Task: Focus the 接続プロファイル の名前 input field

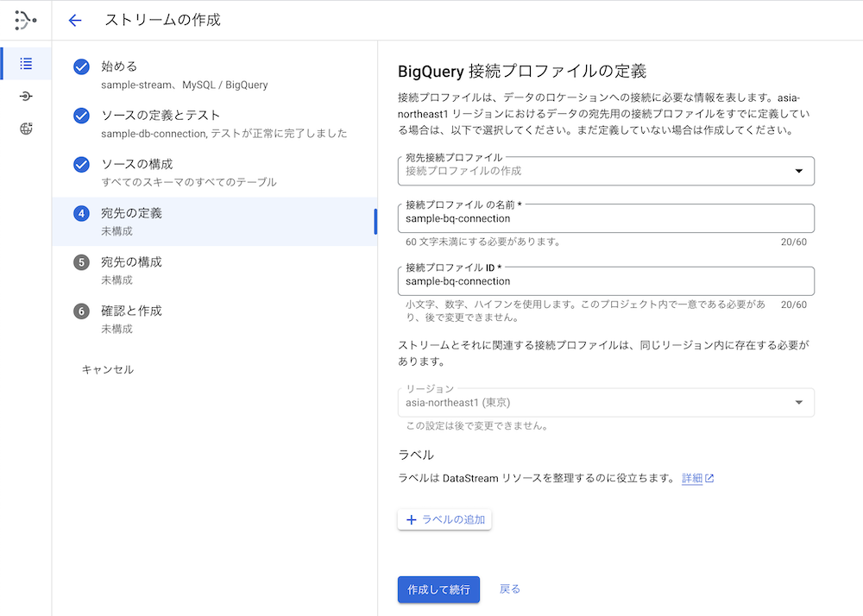Action: (x=606, y=218)
